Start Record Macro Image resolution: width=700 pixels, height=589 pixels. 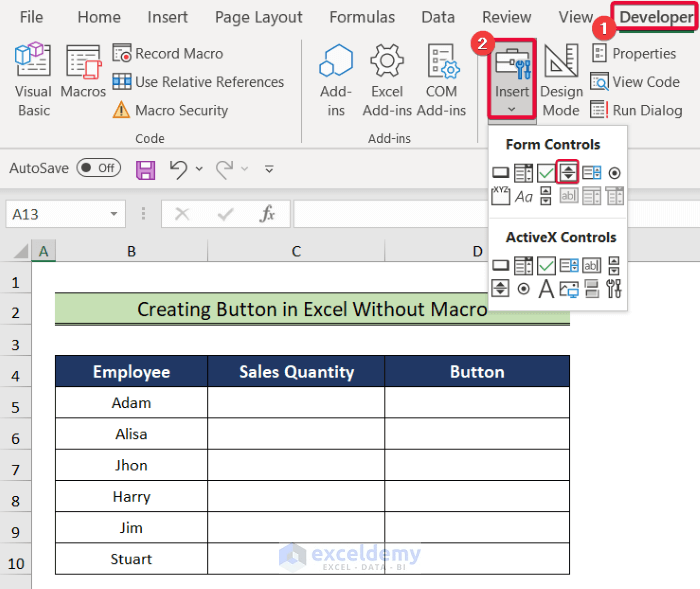[168, 54]
